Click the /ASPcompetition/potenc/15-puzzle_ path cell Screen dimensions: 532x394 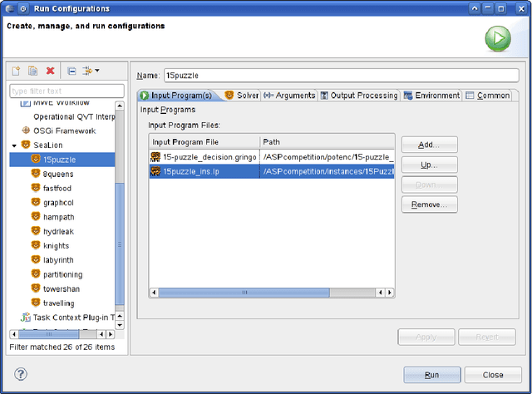pyautogui.click(x=328, y=157)
